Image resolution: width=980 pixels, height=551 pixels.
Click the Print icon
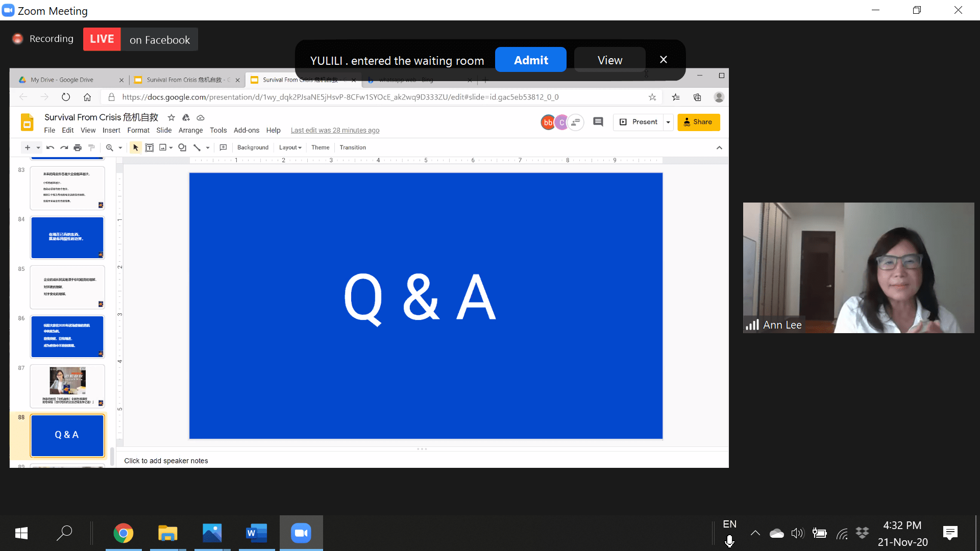[x=78, y=147]
